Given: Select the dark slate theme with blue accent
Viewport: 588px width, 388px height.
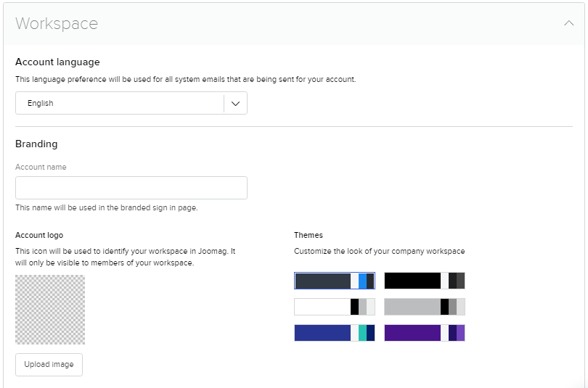Looking at the screenshot, I should [334, 281].
